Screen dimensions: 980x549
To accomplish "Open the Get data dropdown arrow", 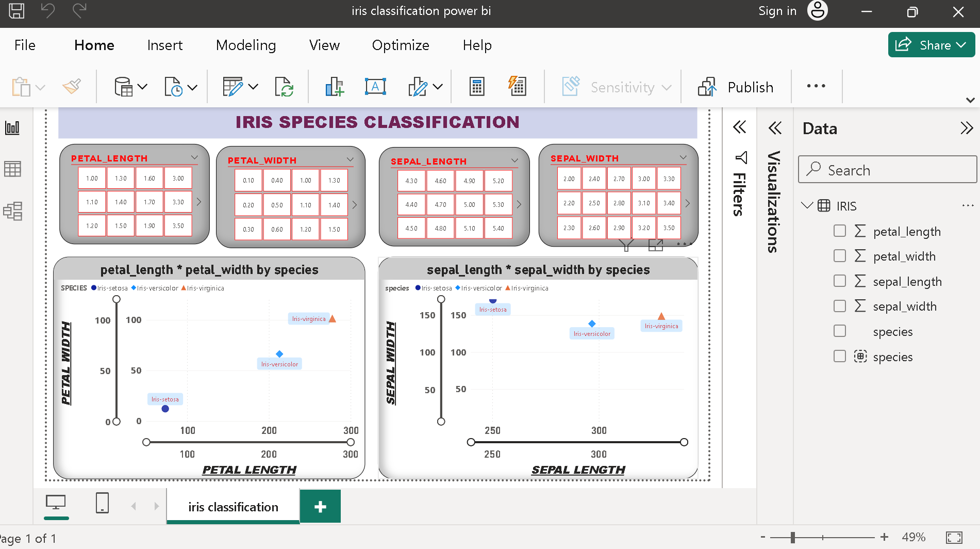I will 143,87.
